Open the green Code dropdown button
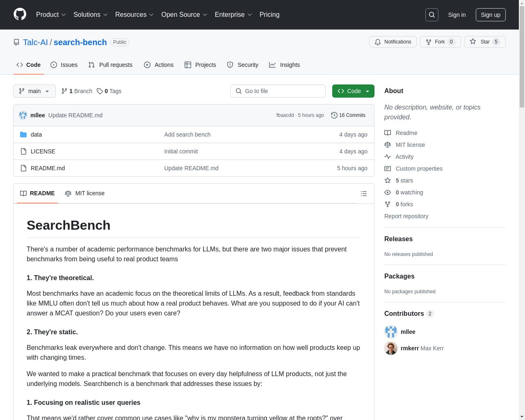 [353, 91]
